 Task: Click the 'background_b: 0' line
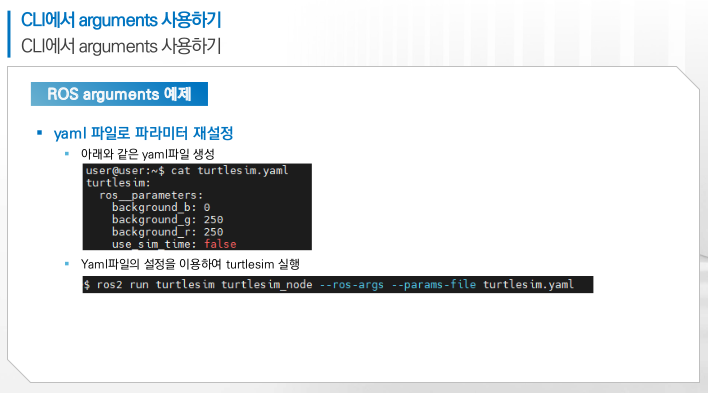point(161,207)
